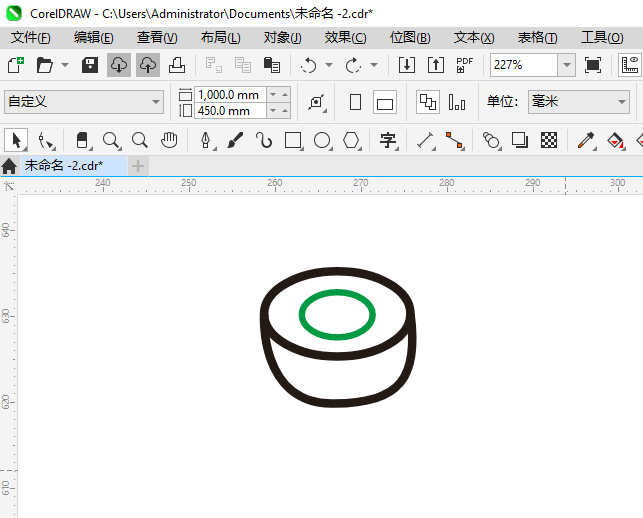Open the undo history dropdown arrow

pos(329,65)
